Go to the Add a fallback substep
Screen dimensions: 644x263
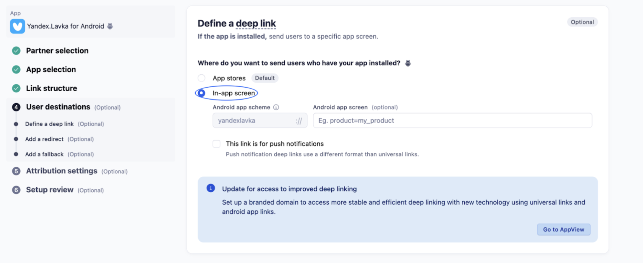point(44,154)
